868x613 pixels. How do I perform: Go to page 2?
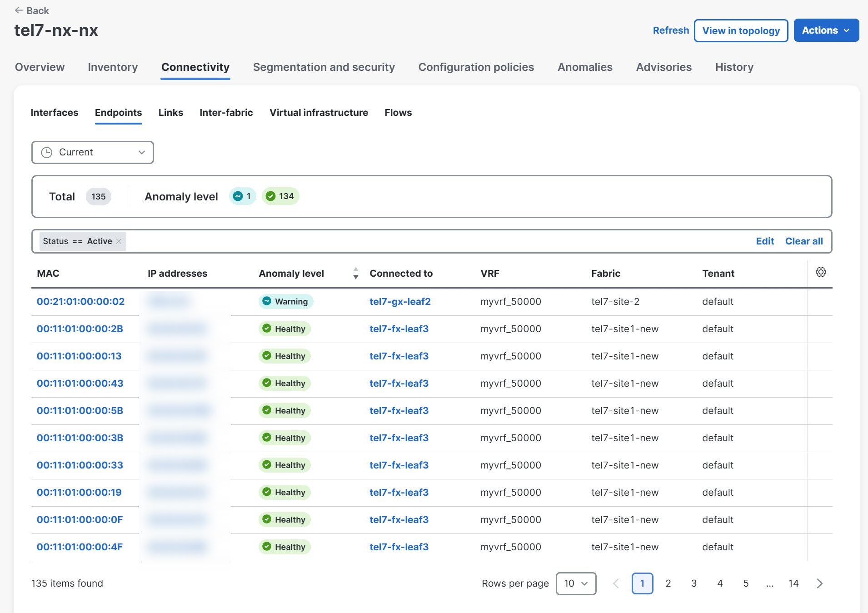[668, 583]
